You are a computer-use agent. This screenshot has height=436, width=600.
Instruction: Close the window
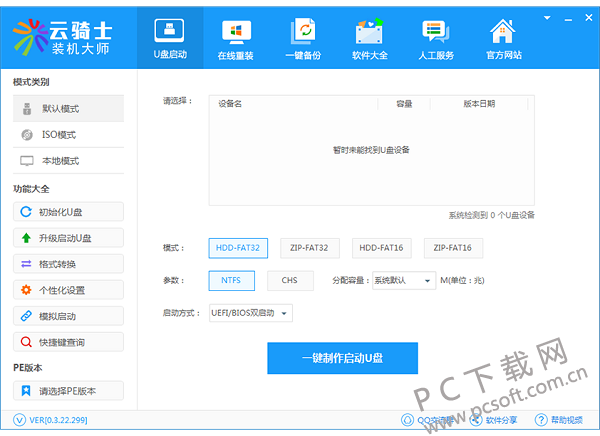[589, 18]
